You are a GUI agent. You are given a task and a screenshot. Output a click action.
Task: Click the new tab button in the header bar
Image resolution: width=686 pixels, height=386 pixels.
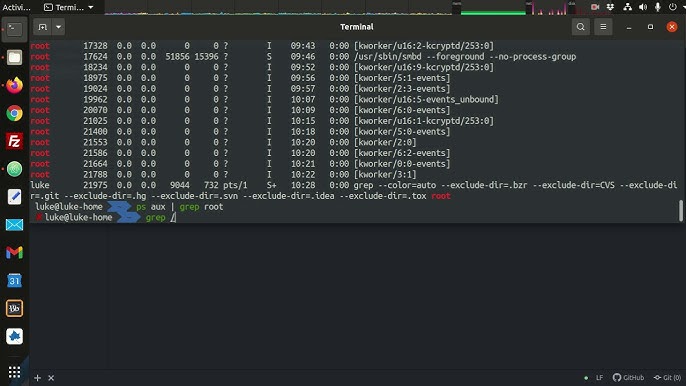point(42,27)
